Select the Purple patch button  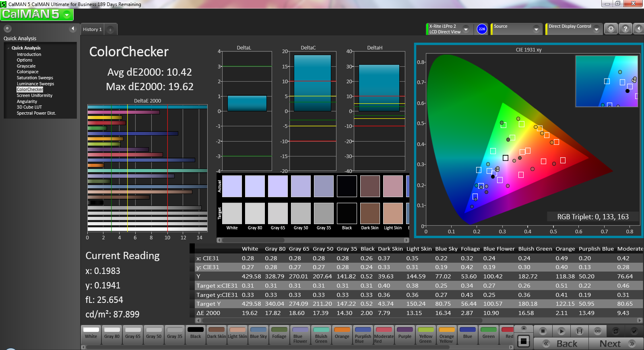click(405, 335)
